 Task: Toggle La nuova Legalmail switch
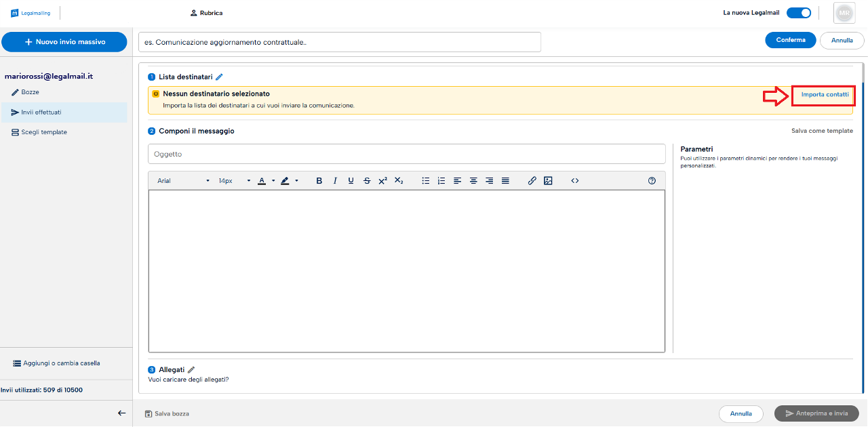(799, 13)
